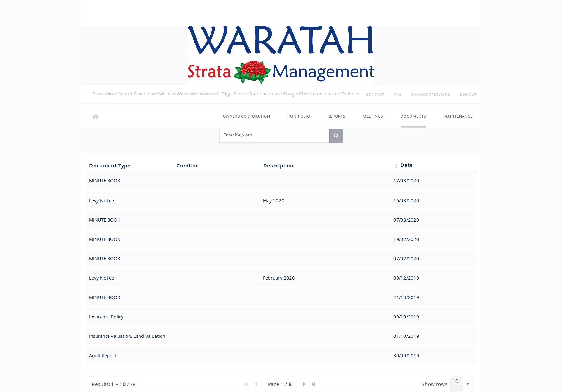Image resolution: width=562 pixels, height=392 pixels.
Task: Open Maintenance menu
Action: (x=458, y=116)
